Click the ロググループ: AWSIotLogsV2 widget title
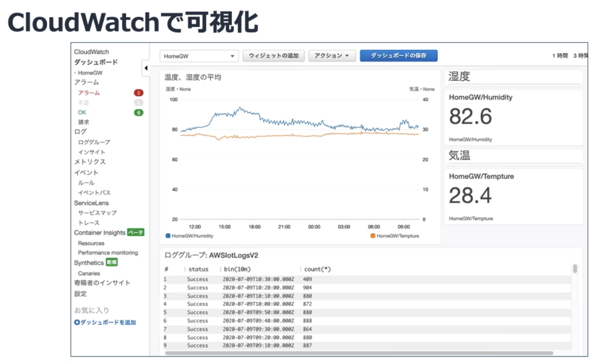This screenshot has height=364, width=609. click(211, 255)
